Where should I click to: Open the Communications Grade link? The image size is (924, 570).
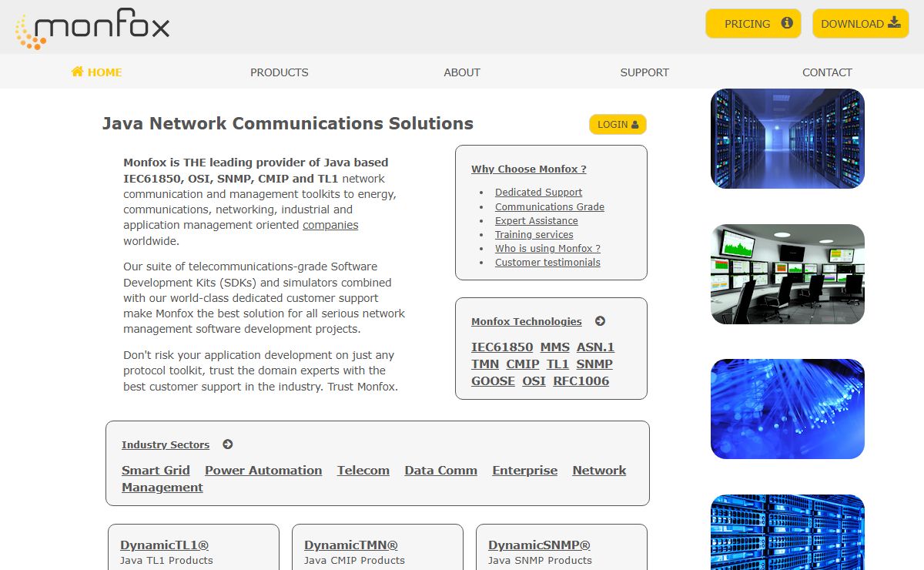point(550,206)
